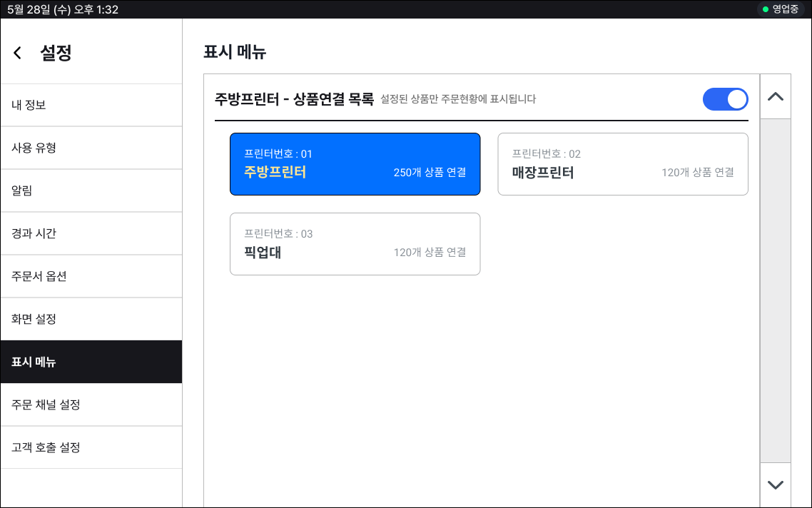812x508 pixels.
Task: Select 사용 유형 in the sidebar
Action: [x=91, y=148]
